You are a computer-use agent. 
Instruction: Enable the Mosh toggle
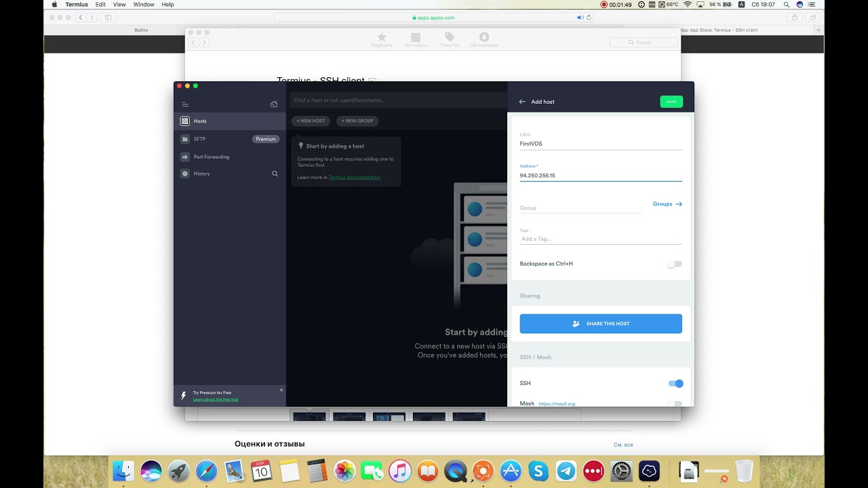click(x=674, y=404)
